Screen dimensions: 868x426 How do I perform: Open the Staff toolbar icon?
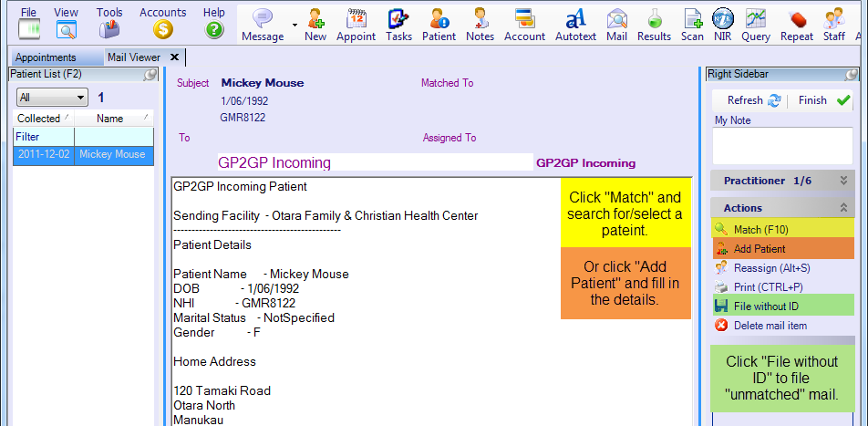click(833, 19)
